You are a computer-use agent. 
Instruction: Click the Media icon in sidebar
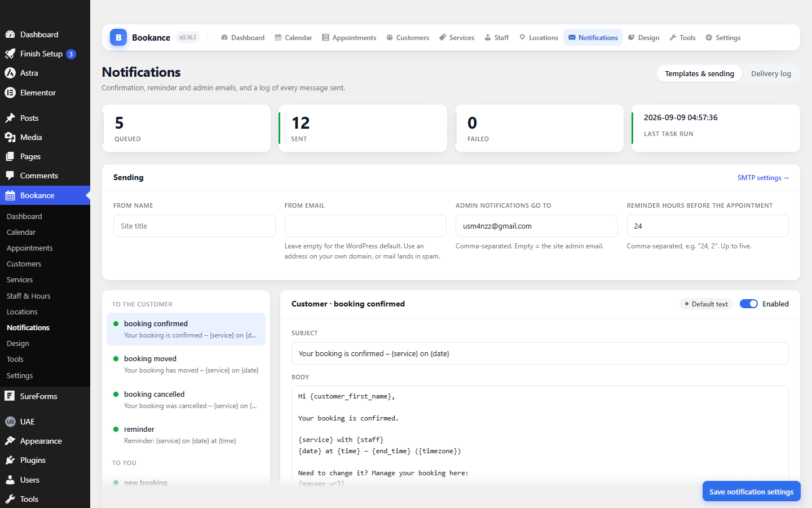(x=10, y=137)
